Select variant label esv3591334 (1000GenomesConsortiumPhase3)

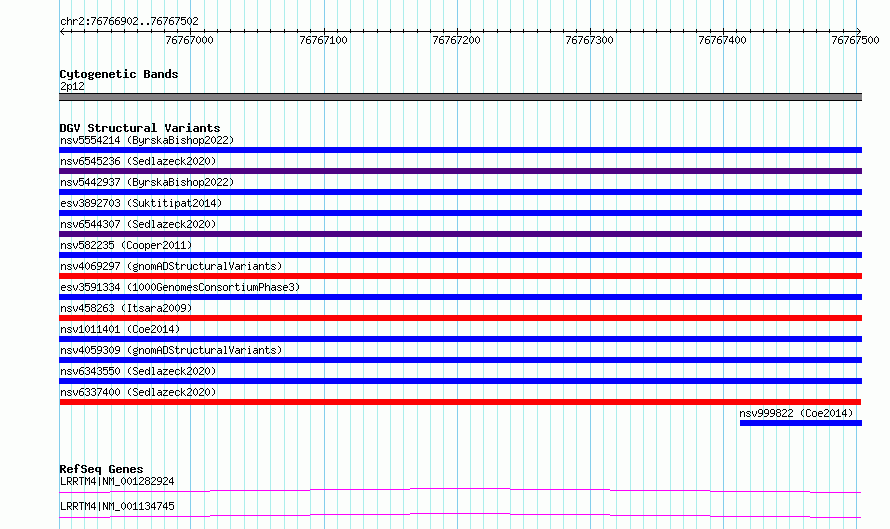(x=180, y=287)
